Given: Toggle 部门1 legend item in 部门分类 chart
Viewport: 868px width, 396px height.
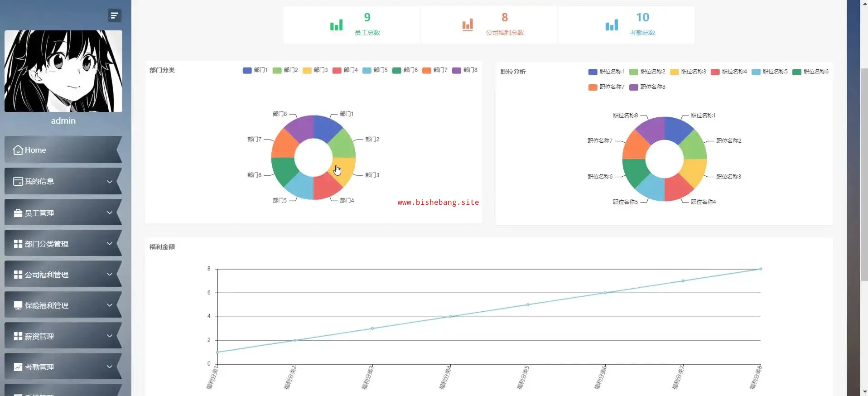Looking at the screenshot, I should point(255,70).
